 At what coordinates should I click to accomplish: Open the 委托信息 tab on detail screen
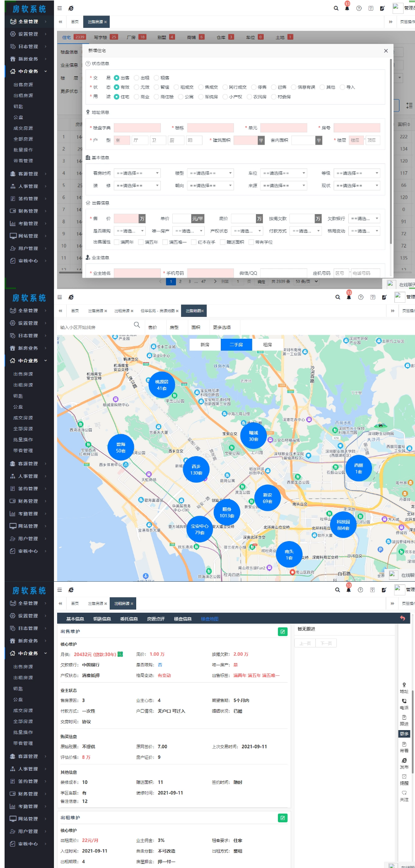129,619
